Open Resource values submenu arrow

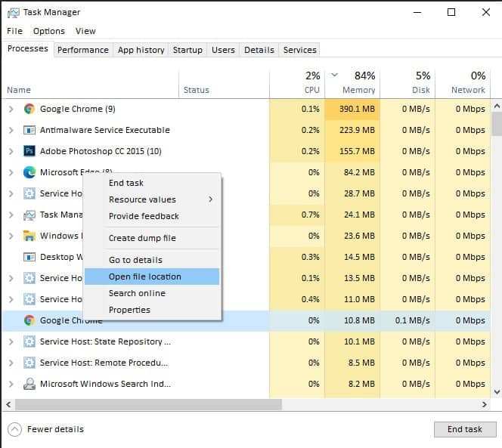pyautogui.click(x=210, y=199)
